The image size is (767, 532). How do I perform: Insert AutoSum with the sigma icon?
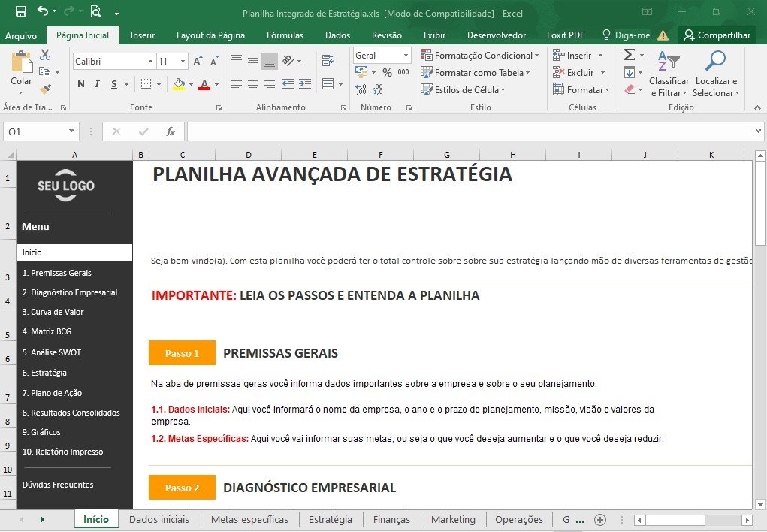[x=629, y=54]
